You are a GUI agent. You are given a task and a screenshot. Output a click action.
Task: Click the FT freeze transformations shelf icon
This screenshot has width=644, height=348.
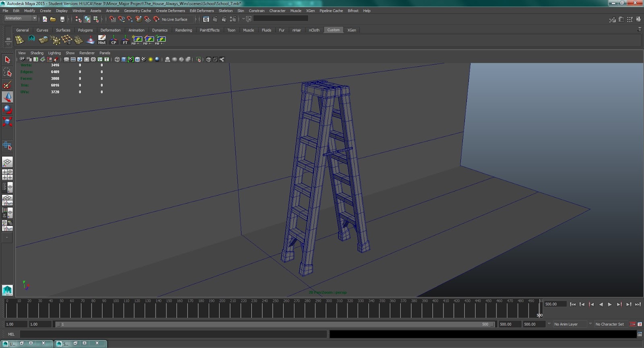125,39
